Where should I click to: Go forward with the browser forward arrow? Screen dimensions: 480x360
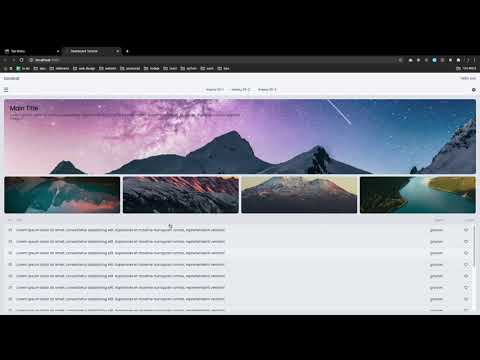click(14, 60)
